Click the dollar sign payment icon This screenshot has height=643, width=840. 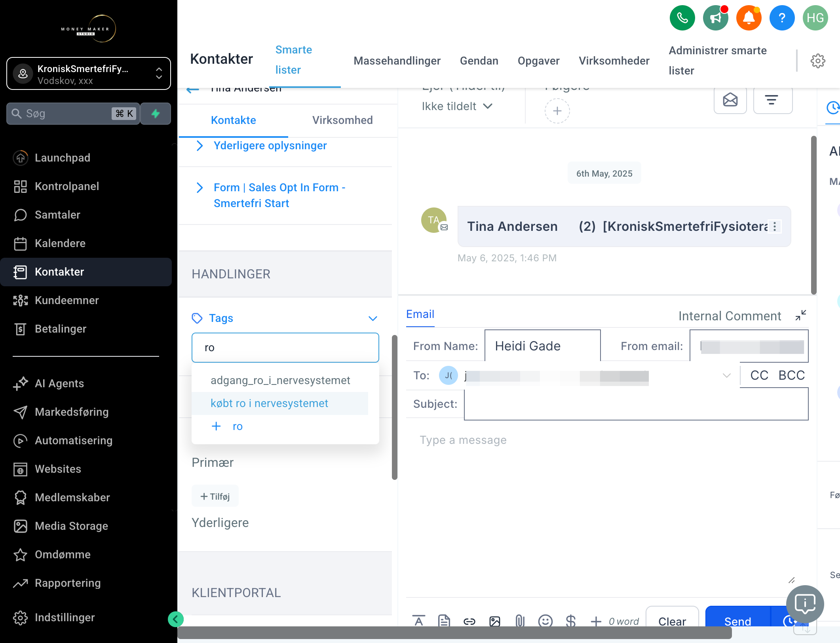point(570,621)
